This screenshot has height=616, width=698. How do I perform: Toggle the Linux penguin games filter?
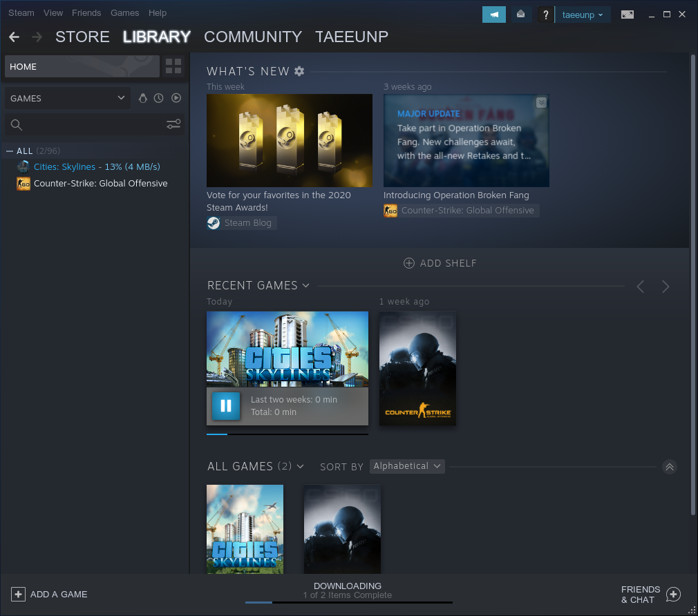[x=143, y=98]
